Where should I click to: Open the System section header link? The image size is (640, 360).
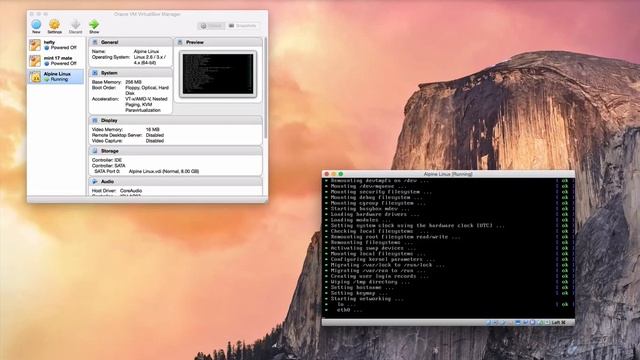tap(109, 73)
